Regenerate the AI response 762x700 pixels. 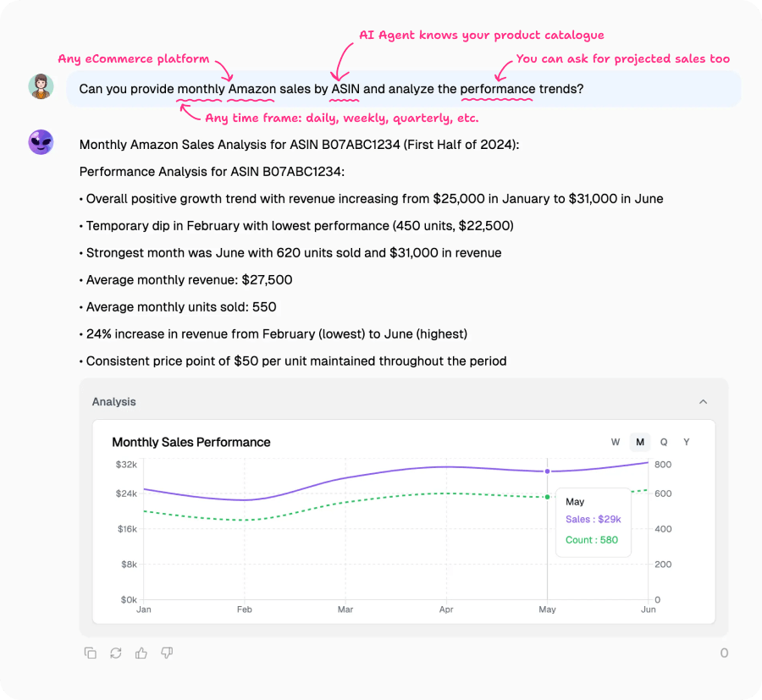click(x=116, y=653)
